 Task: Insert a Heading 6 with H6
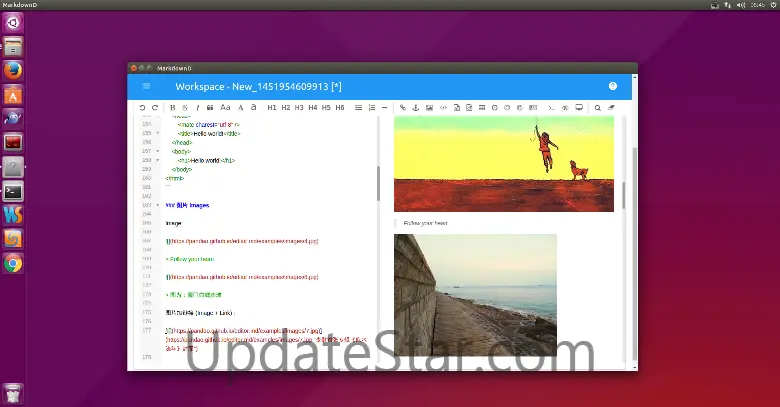click(x=340, y=107)
